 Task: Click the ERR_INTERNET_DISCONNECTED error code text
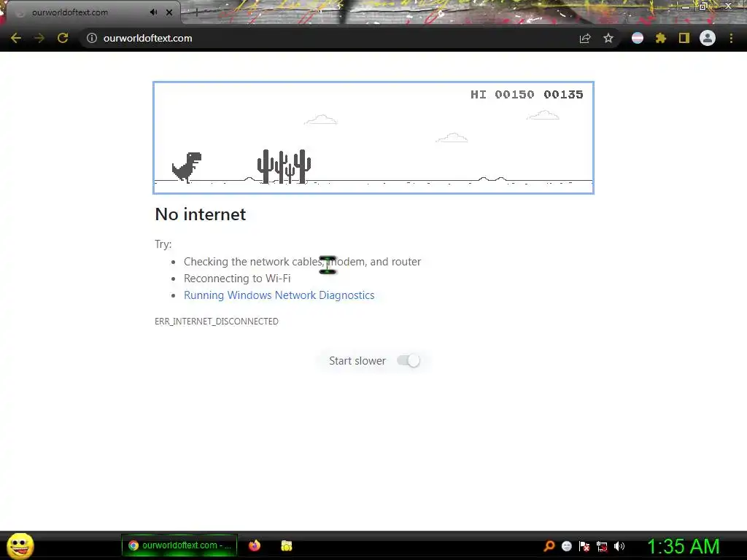pos(216,322)
